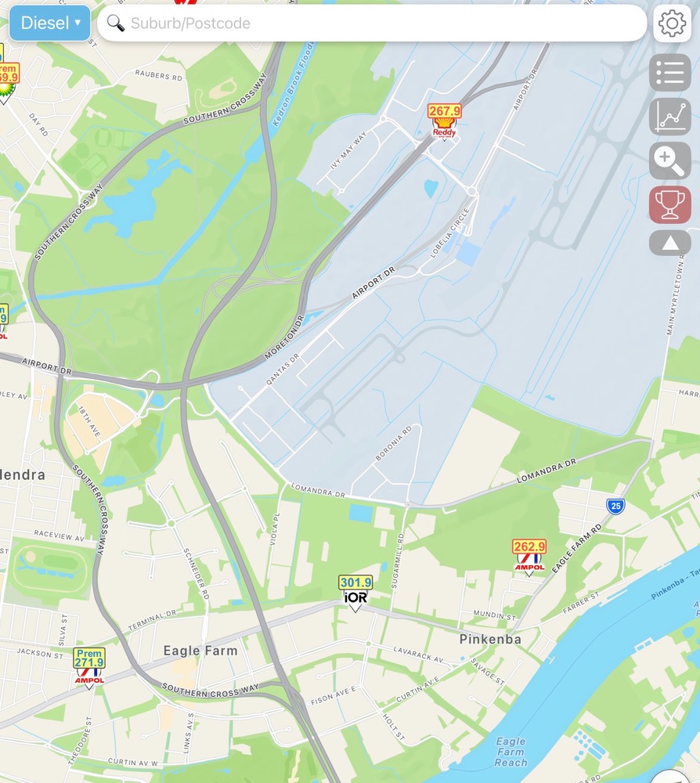Click the search magnifier icon in search bar
The height and width of the screenshot is (783, 700).
click(x=116, y=23)
